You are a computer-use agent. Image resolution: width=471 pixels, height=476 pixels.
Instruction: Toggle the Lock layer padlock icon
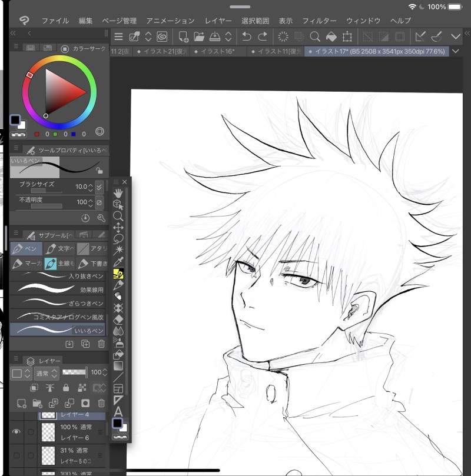tap(66, 388)
